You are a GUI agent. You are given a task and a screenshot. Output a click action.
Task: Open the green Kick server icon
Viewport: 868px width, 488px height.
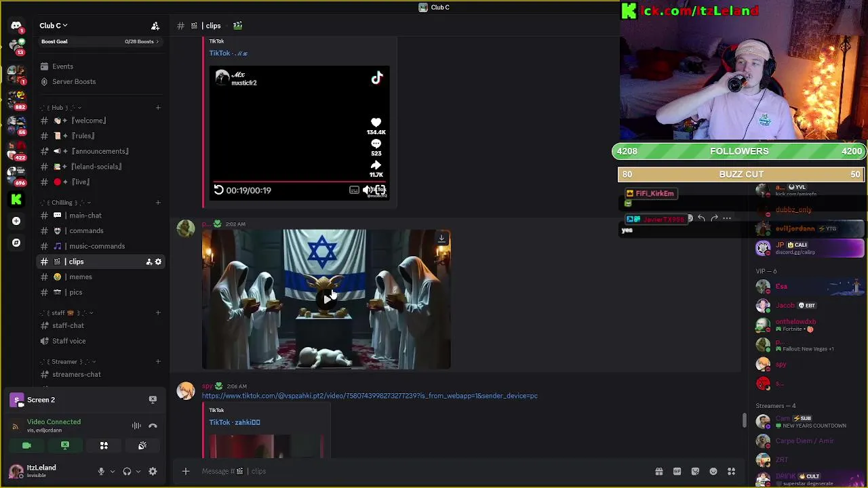coord(16,199)
